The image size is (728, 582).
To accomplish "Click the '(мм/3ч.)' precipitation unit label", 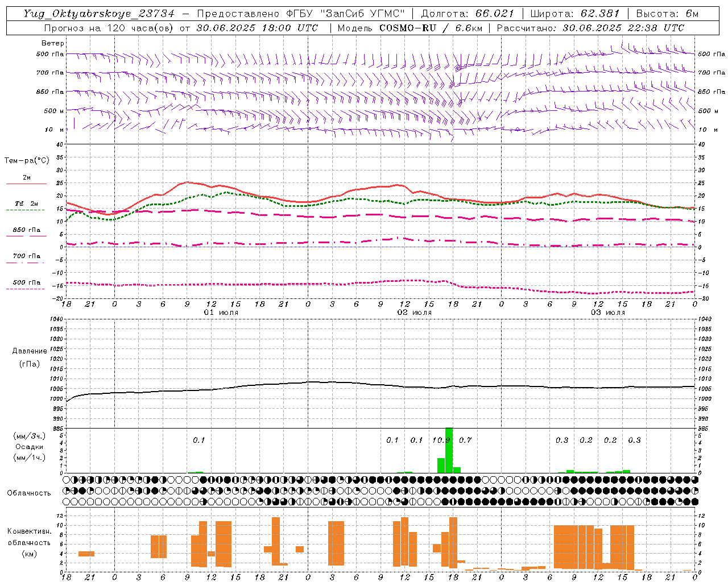I will [x=30, y=436].
